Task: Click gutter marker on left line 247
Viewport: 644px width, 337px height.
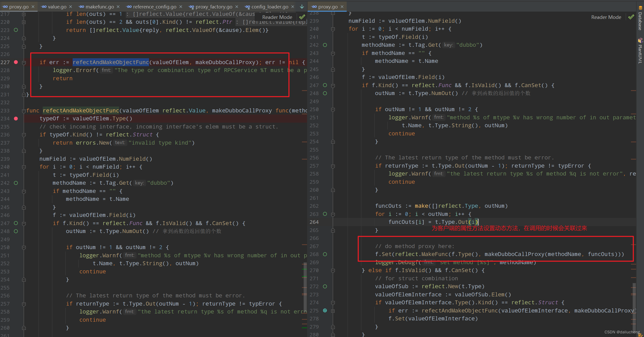Action: 16,223
